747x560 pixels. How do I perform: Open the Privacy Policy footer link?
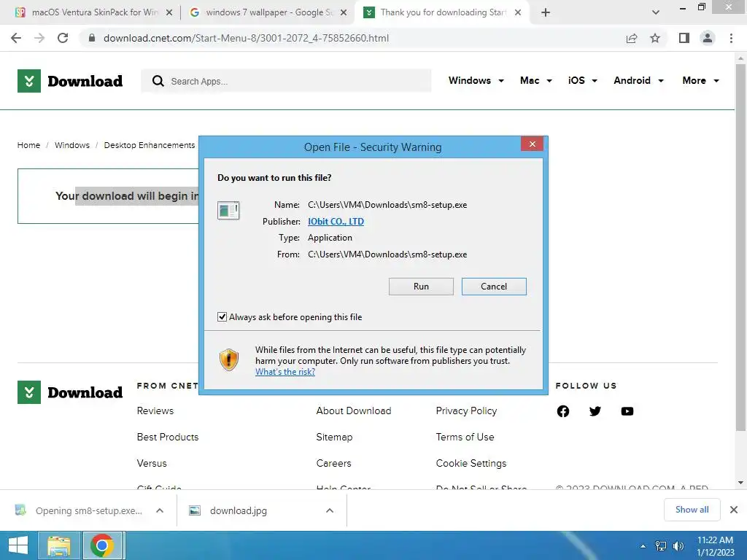[x=466, y=411]
